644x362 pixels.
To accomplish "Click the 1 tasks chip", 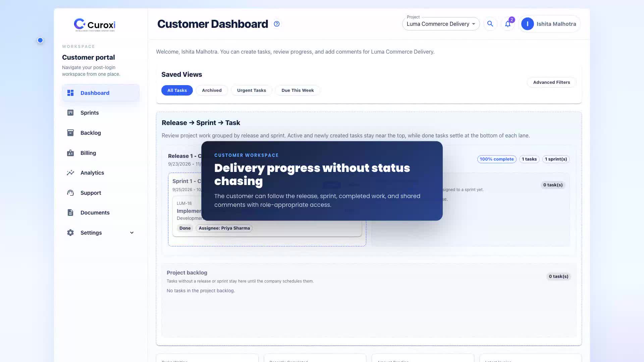I will [x=529, y=159].
